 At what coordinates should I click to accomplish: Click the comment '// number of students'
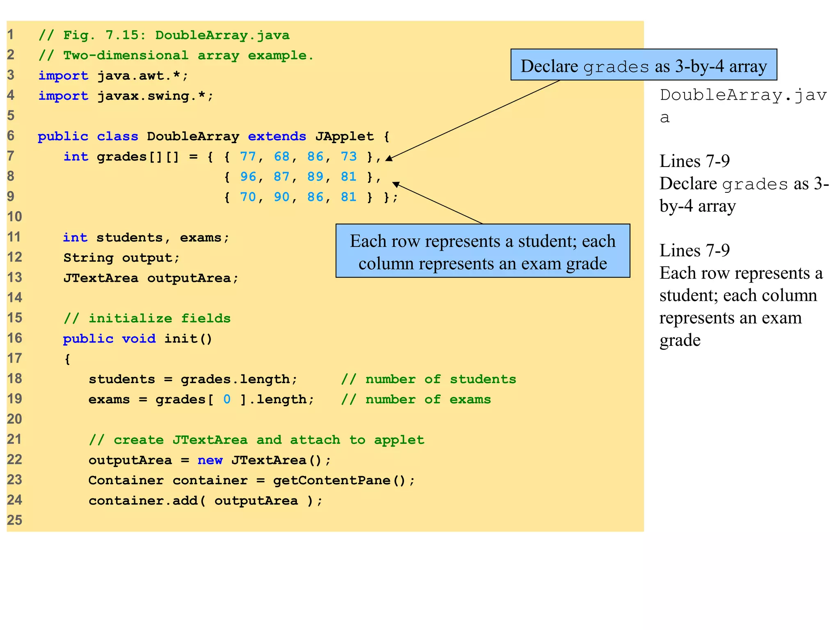(x=429, y=379)
